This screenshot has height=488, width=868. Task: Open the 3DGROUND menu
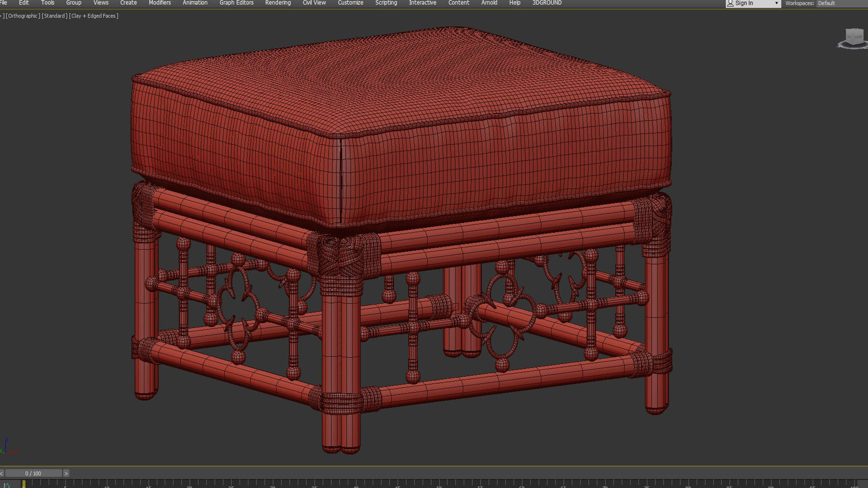[547, 3]
